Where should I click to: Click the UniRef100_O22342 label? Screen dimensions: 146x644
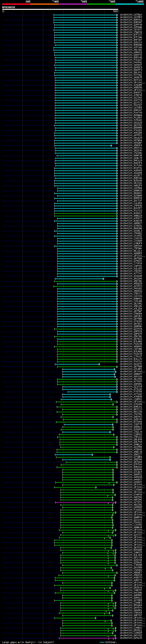(x=131, y=98)
